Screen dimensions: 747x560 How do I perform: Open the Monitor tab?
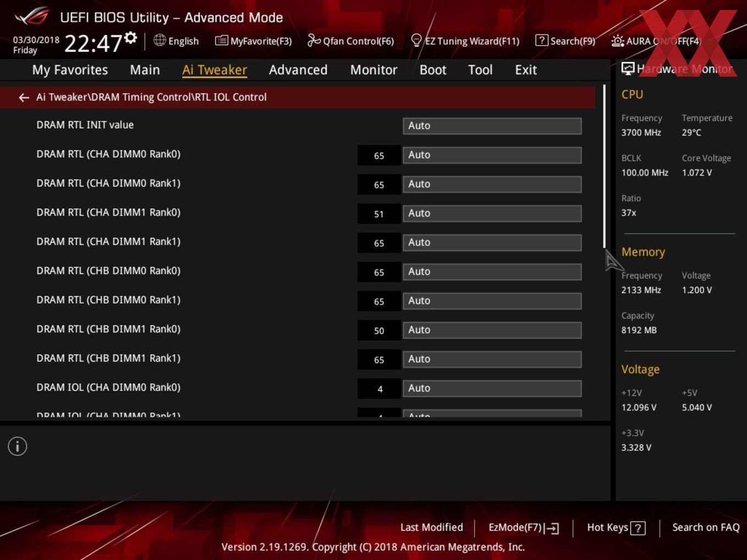click(x=374, y=70)
